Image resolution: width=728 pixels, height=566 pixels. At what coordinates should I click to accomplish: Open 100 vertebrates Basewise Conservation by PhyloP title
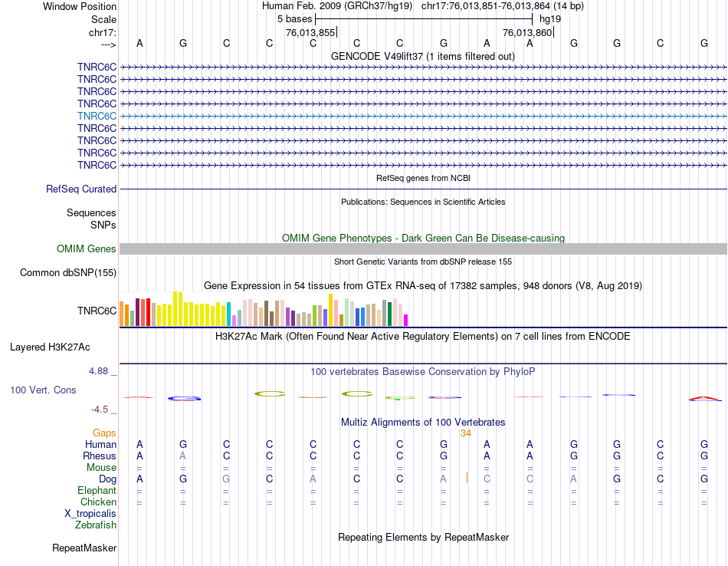(423, 372)
